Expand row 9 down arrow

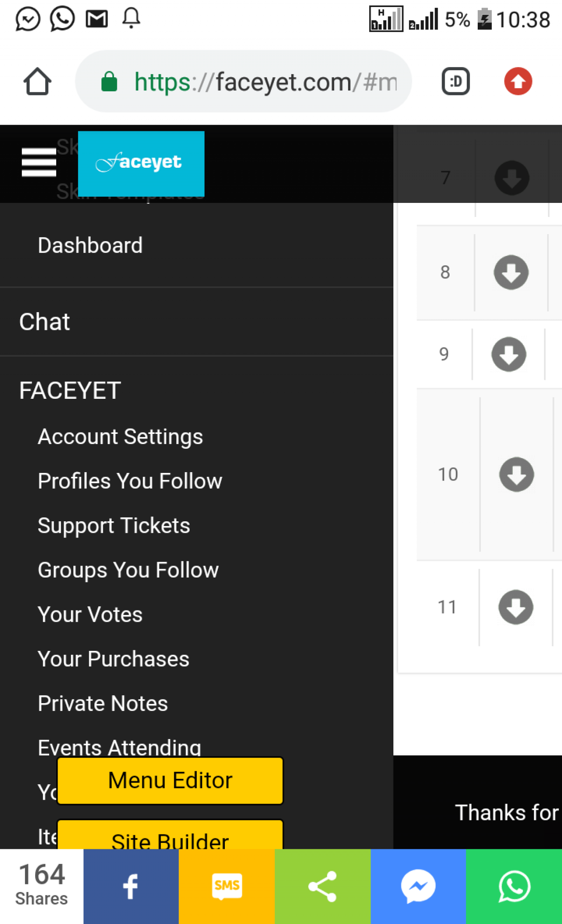509,354
